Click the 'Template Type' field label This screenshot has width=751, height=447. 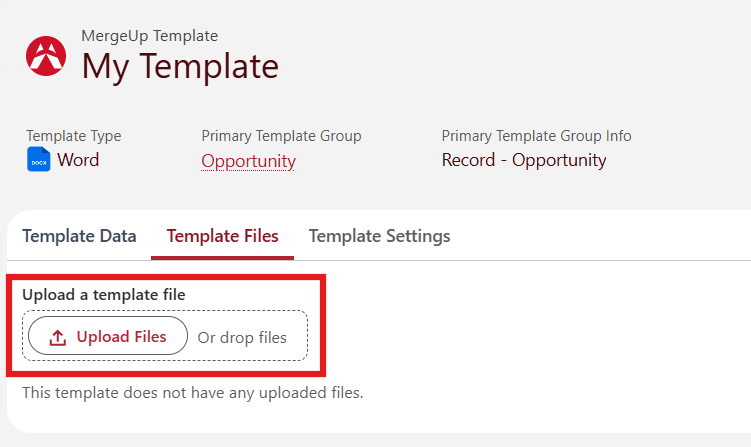point(74,136)
